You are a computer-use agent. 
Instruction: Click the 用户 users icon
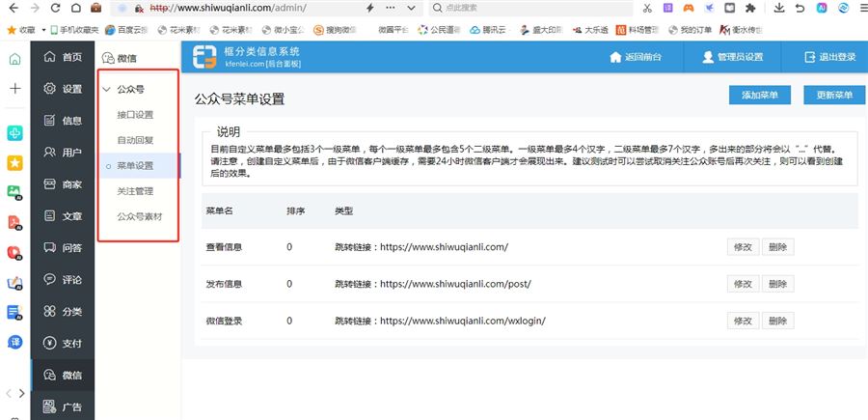50,153
